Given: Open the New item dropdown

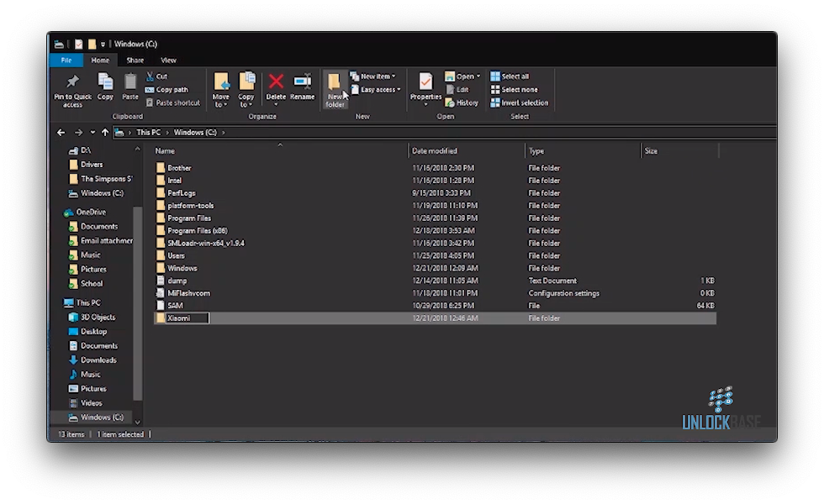Looking at the screenshot, I should (373, 76).
